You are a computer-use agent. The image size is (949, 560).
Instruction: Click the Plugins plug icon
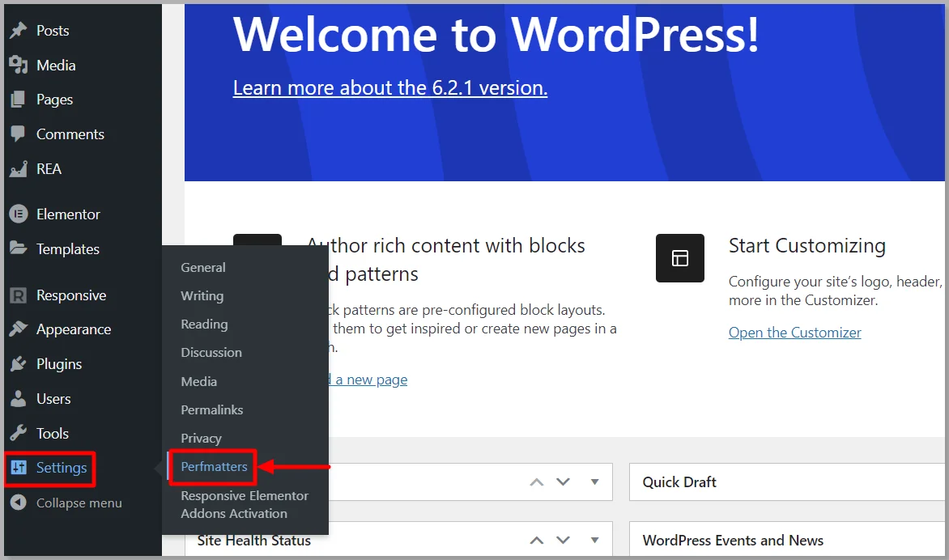point(18,364)
